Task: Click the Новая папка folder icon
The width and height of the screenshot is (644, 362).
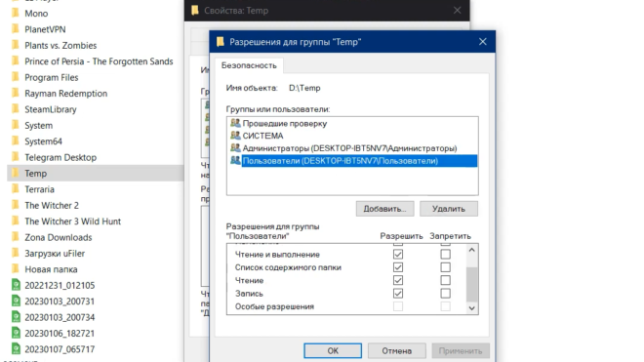Action: click(16, 269)
